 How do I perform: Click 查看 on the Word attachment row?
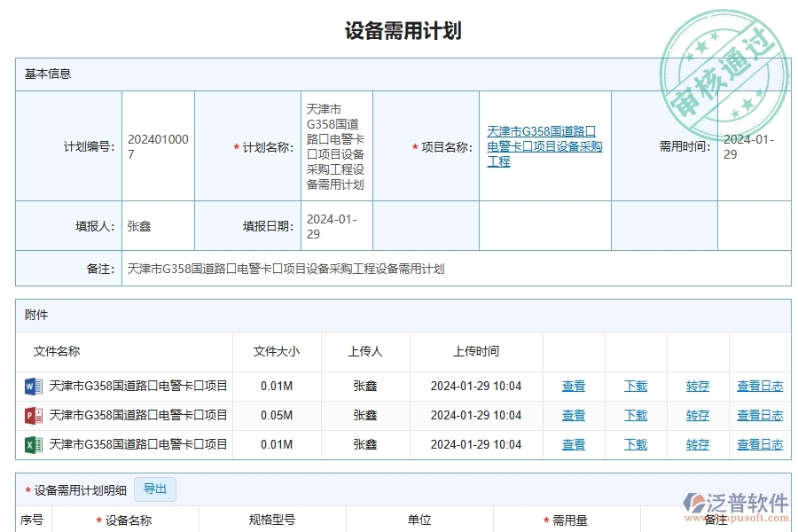[573, 385]
